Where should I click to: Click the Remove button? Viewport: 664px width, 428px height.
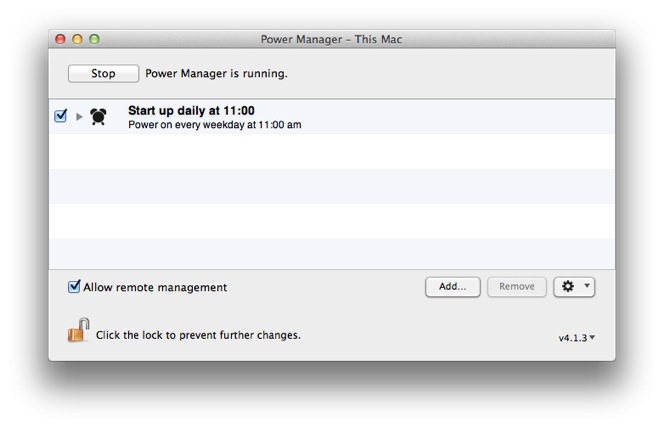click(517, 287)
